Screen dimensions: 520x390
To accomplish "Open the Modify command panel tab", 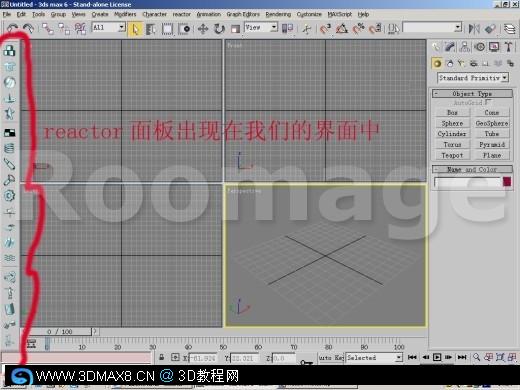I will (x=450, y=47).
